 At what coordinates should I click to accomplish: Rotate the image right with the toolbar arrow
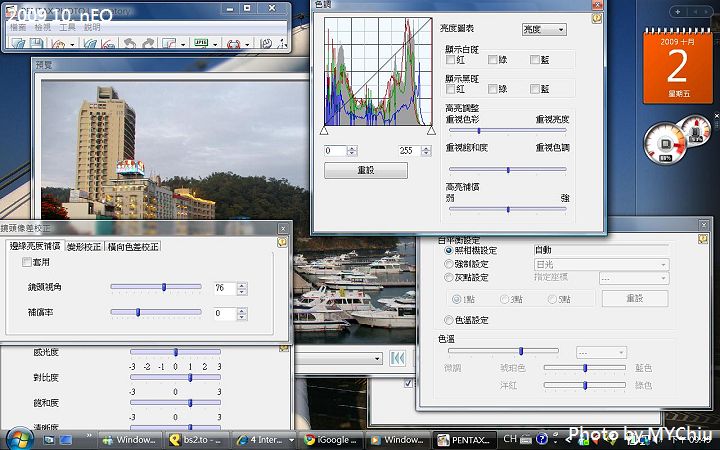[148, 44]
